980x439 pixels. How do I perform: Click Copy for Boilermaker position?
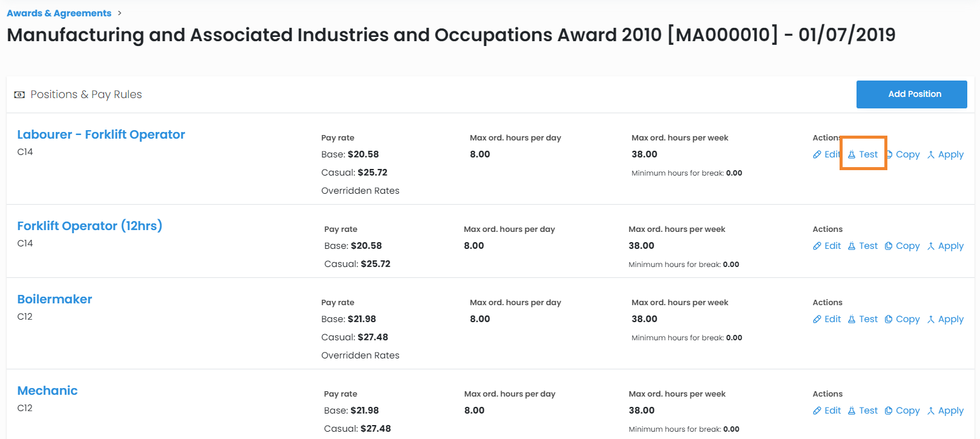907,319
